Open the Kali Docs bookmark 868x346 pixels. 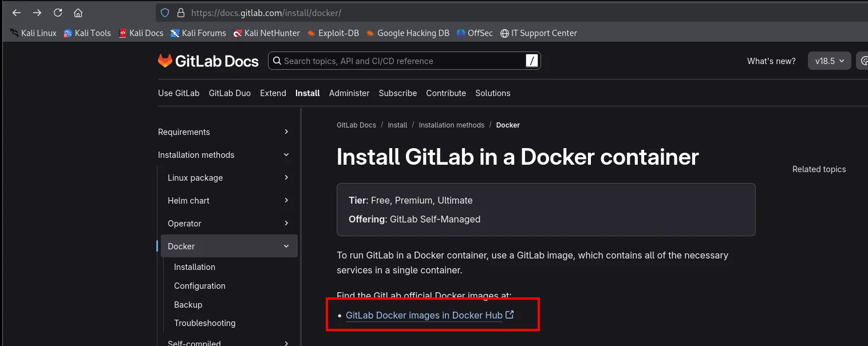[141, 33]
